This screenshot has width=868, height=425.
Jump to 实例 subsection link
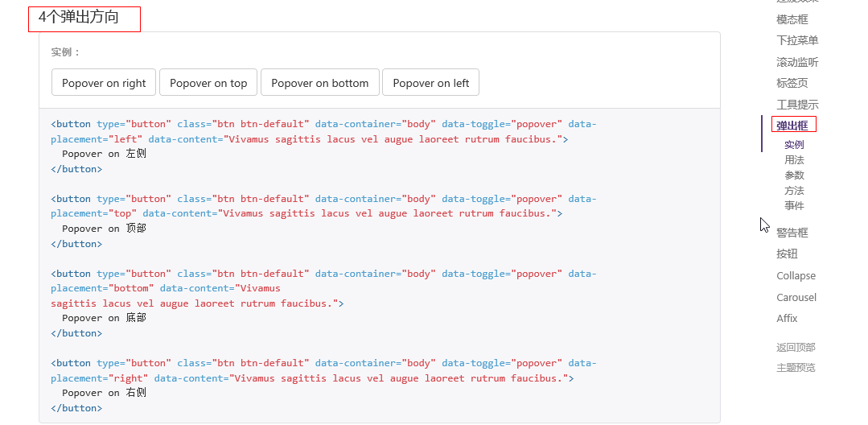(x=794, y=145)
